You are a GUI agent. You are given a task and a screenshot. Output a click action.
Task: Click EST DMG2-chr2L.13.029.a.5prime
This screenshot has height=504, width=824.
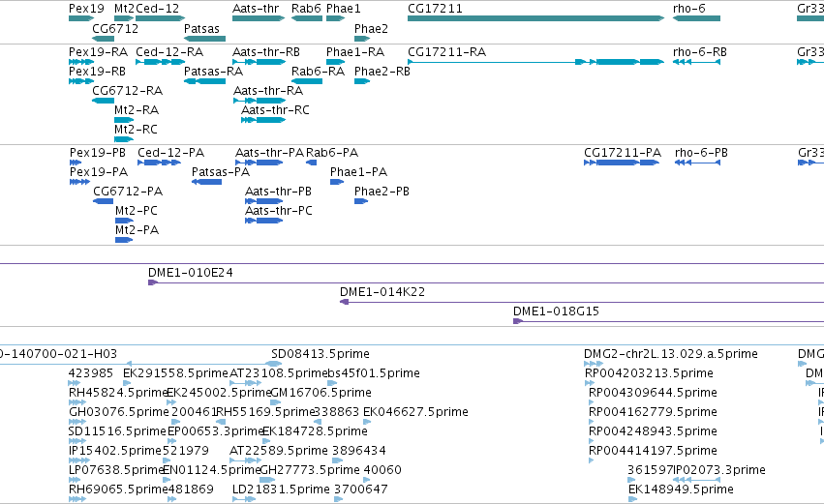671,354
